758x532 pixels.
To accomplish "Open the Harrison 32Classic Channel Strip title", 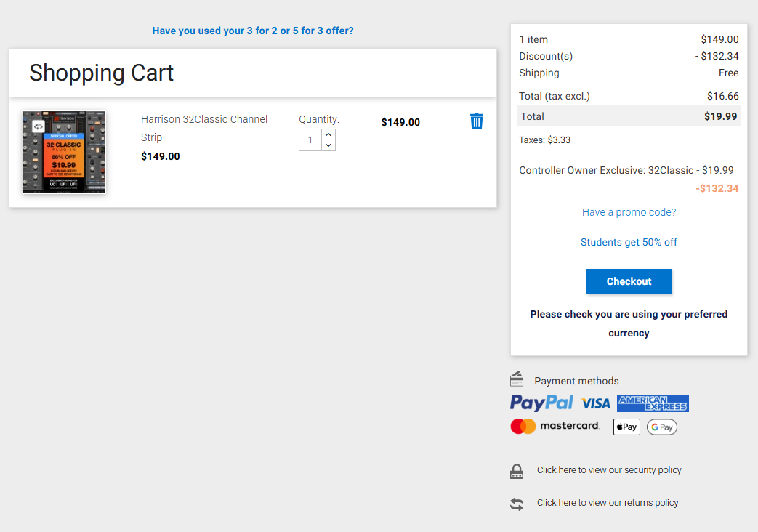I will point(204,128).
